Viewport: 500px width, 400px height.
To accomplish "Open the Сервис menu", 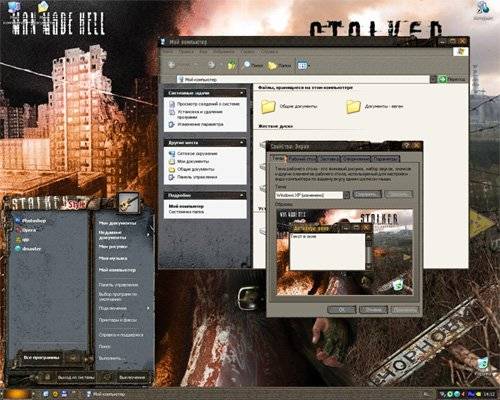I will (248, 52).
